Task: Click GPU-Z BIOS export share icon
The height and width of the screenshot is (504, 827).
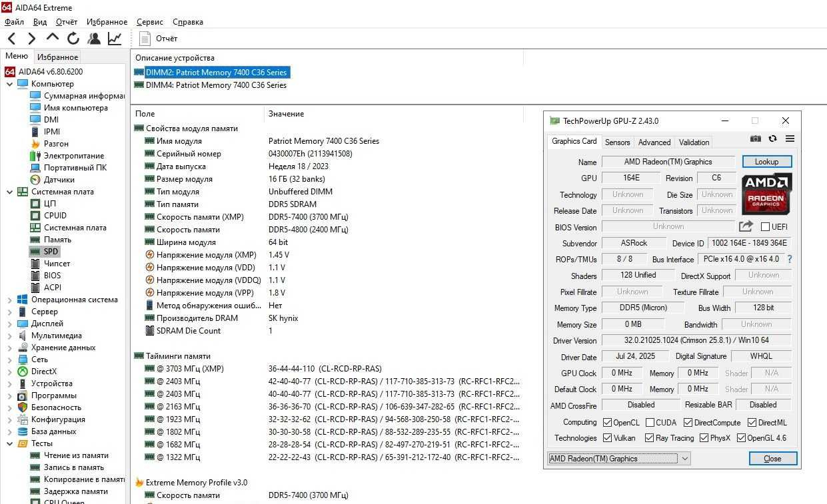Action: coord(746,226)
